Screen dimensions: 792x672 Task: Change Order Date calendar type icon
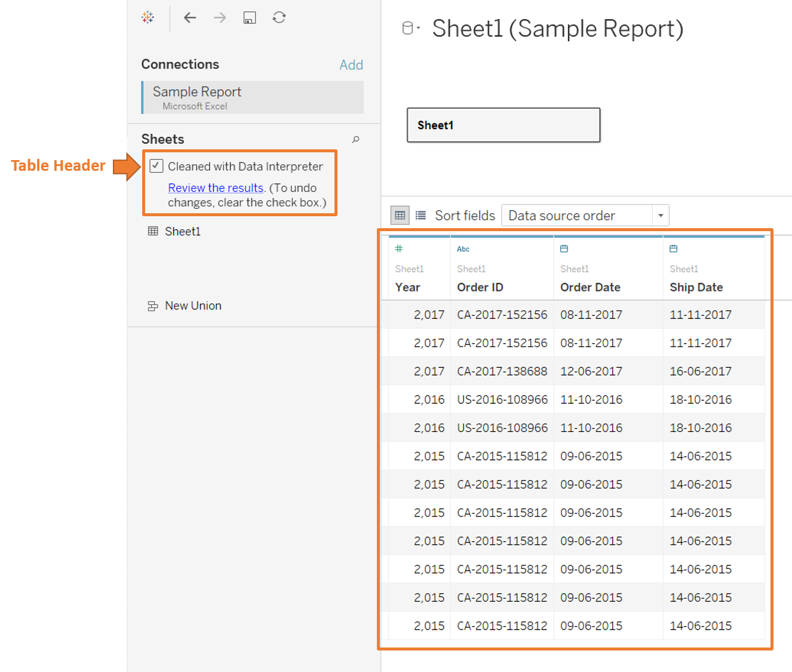pos(564,248)
